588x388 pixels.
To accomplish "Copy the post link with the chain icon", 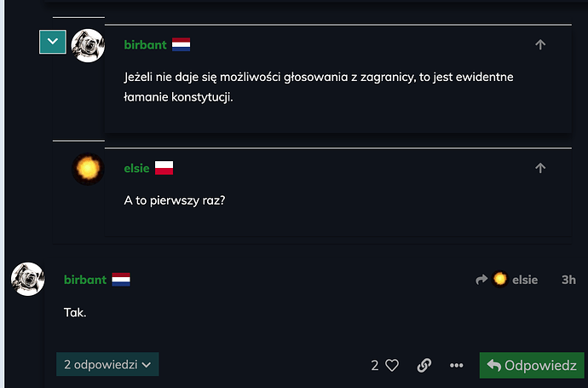I will click(x=424, y=365).
